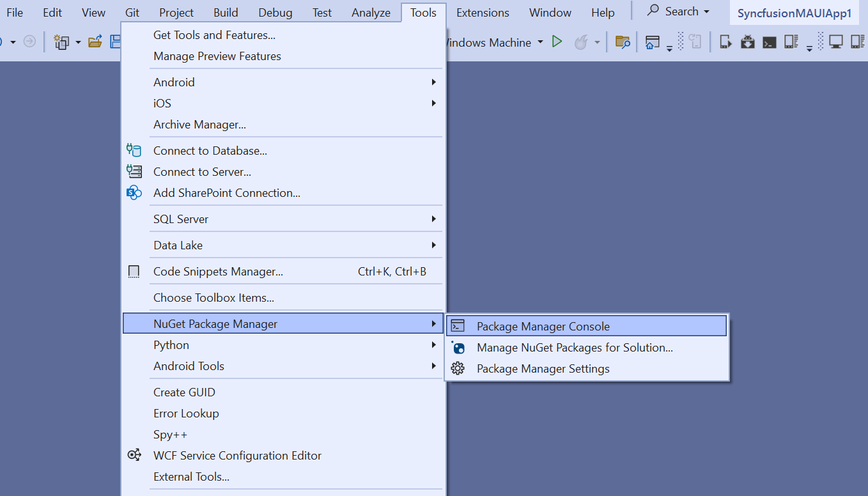868x496 pixels.
Task: Close the open Tools menu
Action: click(x=424, y=13)
